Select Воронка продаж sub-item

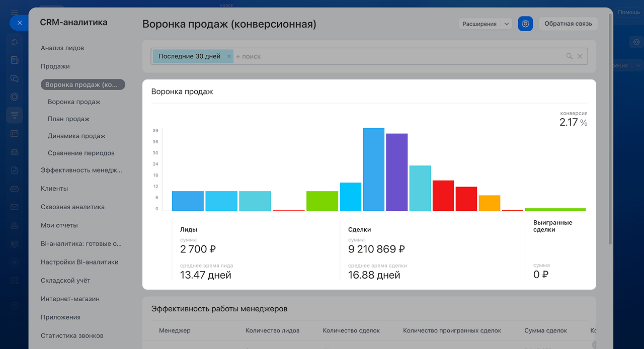[x=74, y=102]
